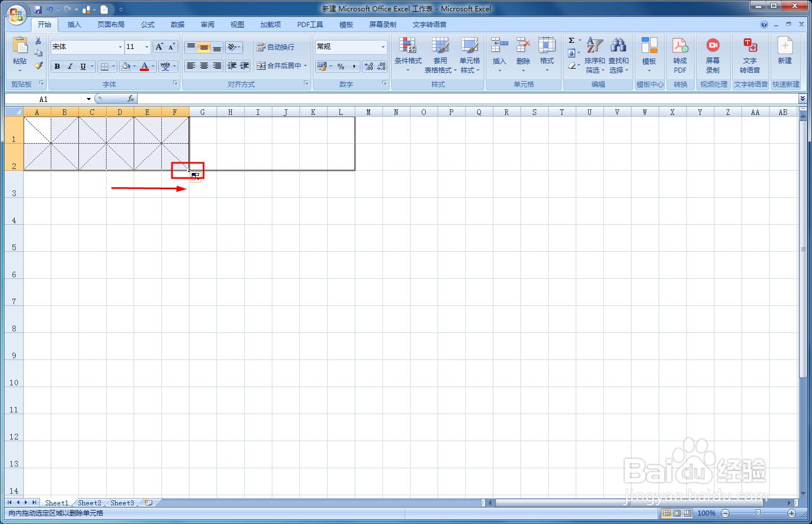
Task: Click the Insert Function fx icon
Action: (130, 99)
